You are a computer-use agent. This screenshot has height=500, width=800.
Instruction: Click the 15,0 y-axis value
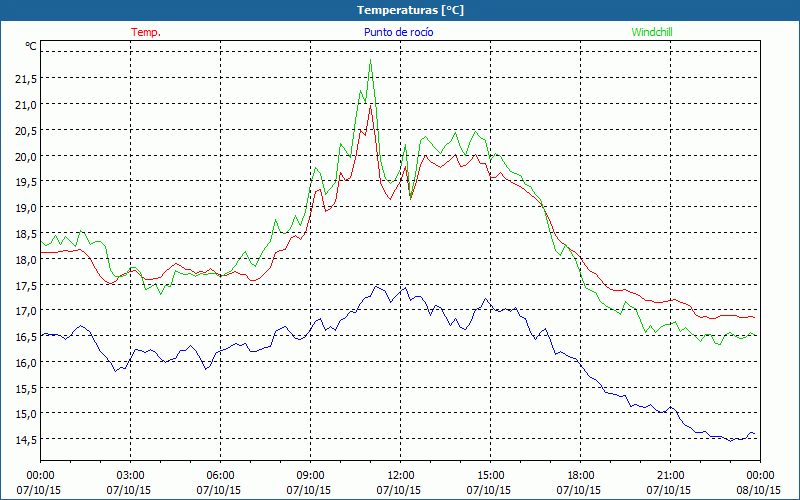click(x=26, y=414)
